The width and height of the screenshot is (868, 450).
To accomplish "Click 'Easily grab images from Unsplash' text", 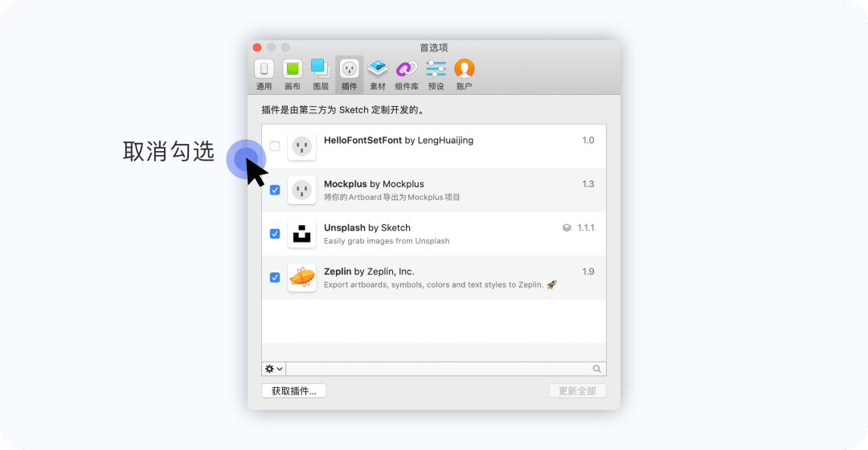I will click(387, 241).
